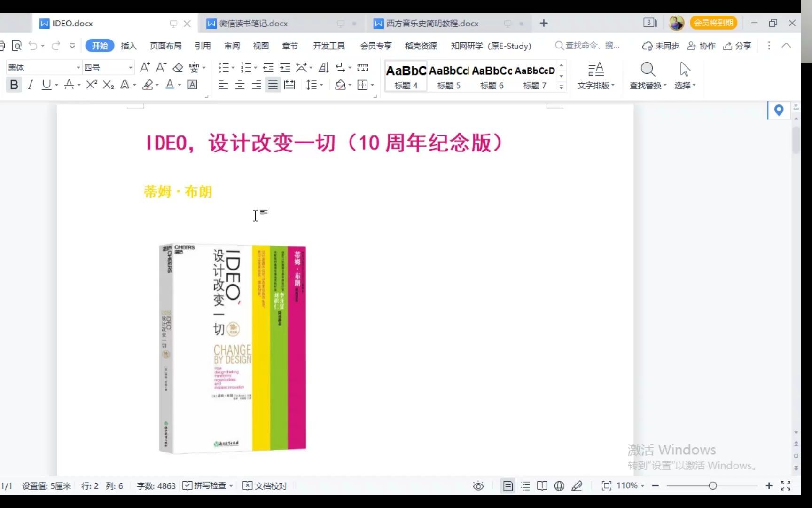Click the search commands field
812x508 pixels.
587,46
